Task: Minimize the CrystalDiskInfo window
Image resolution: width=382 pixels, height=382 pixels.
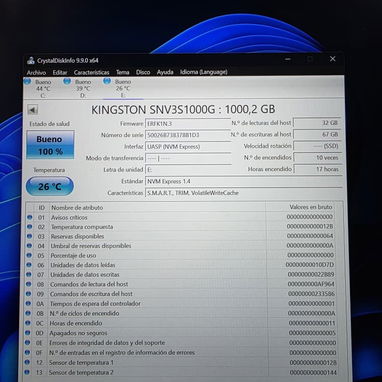Action: click(288, 60)
